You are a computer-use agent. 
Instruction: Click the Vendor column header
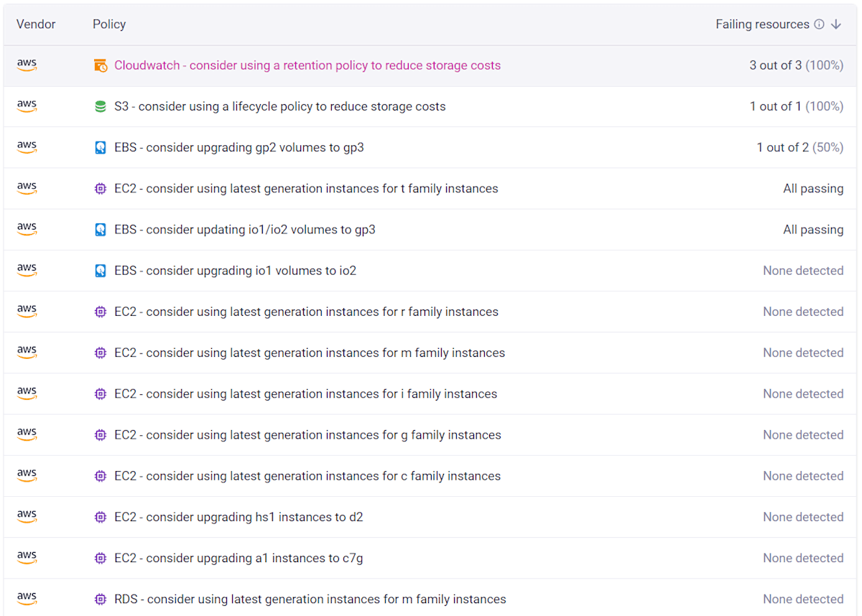(x=36, y=24)
